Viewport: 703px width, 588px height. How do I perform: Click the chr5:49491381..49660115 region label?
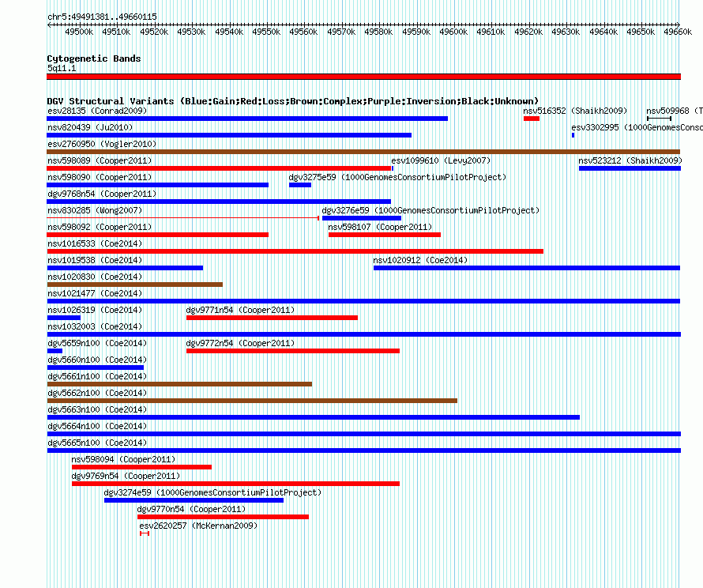pyautogui.click(x=102, y=17)
